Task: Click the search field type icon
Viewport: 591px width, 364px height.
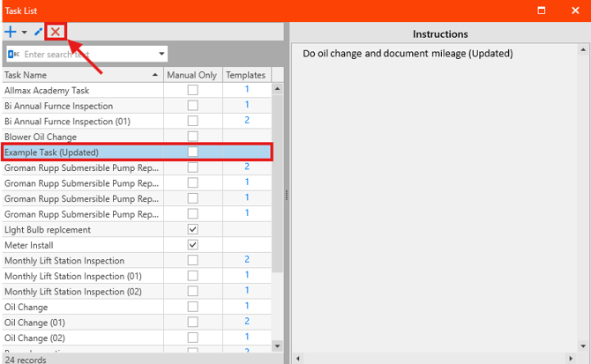Action: click(x=14, y=54)
